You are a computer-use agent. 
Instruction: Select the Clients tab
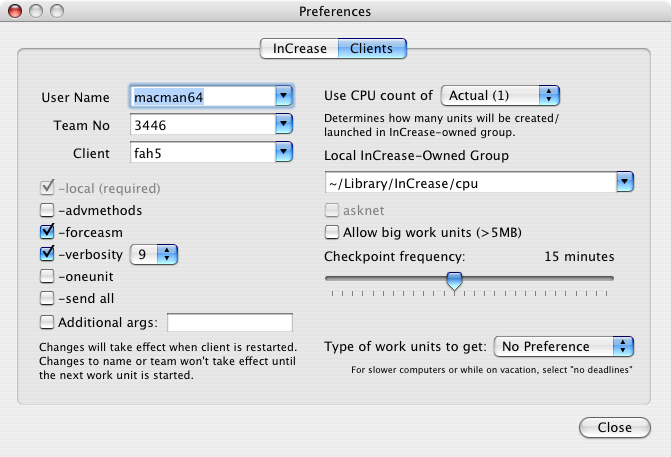[372, 48]
